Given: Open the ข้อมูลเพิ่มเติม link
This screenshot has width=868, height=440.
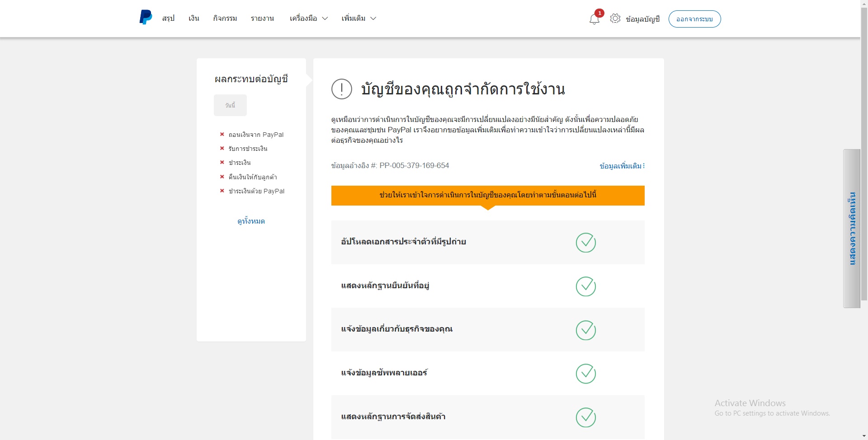Looking at the screenshot, I should click(x=622, y=166).
